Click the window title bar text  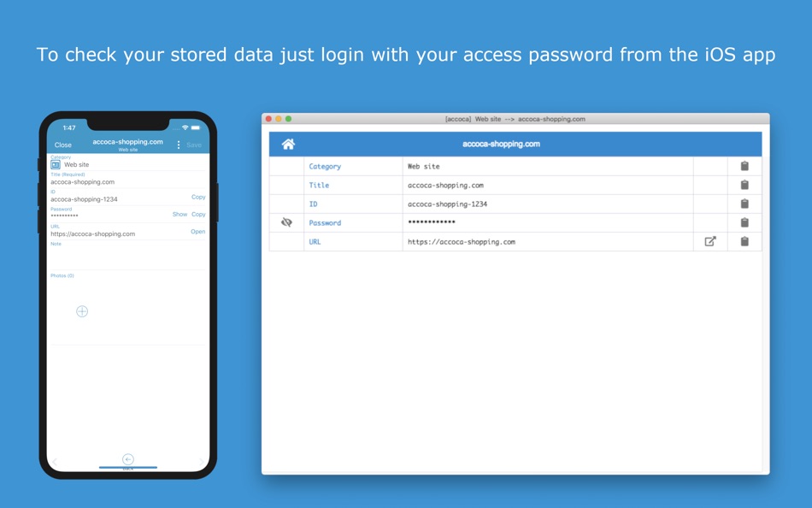click(x=515, y=119)
